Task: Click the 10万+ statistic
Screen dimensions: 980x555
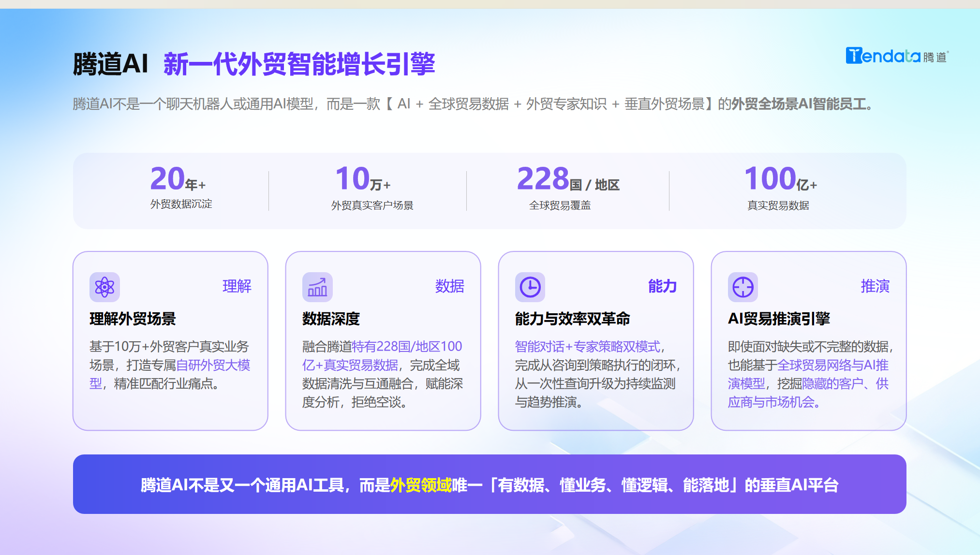Action: 363,178
